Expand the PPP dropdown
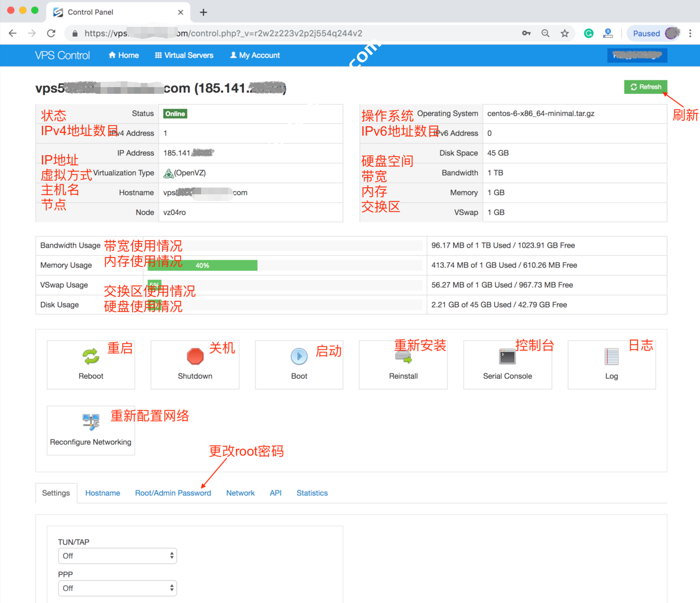The height and width of the screenshot is (603, 700). point(118,588)
